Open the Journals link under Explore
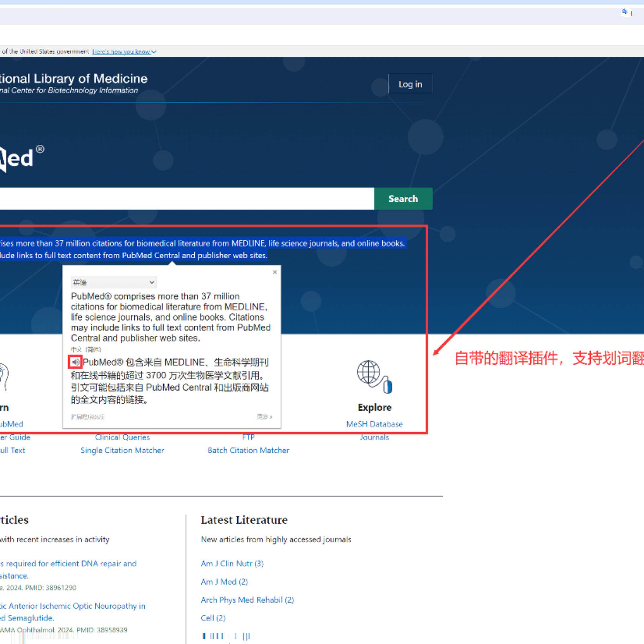Viewport: 644px width, 644px height. [374, 437]
